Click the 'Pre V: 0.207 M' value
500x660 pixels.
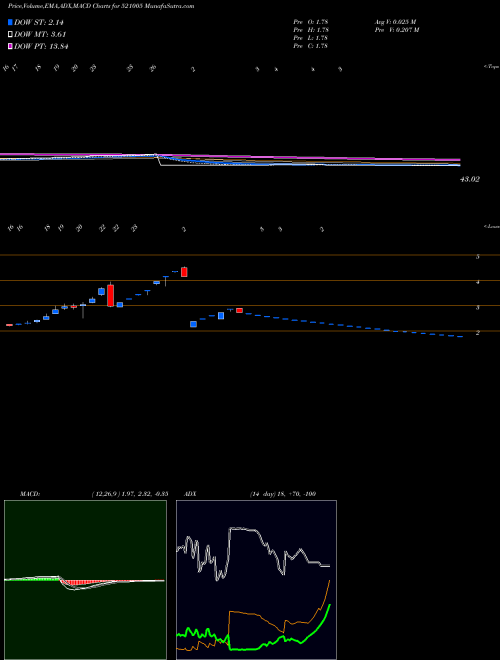click(x=396, y=30)
